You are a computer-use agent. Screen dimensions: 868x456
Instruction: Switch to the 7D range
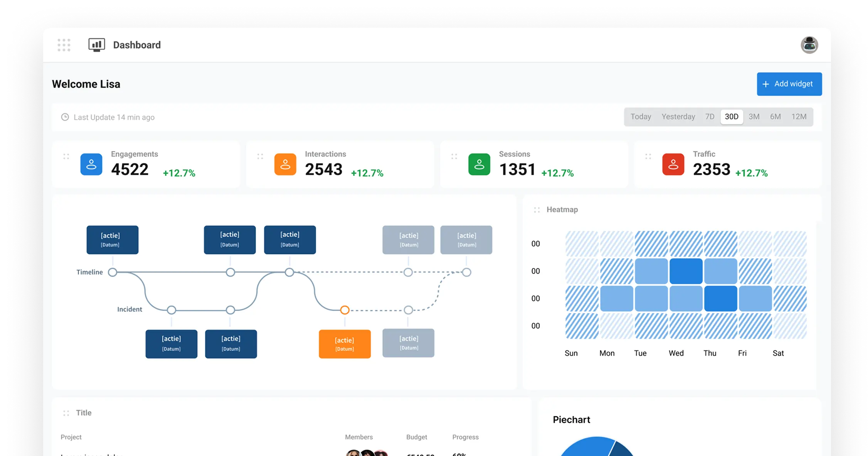[710, 117]
